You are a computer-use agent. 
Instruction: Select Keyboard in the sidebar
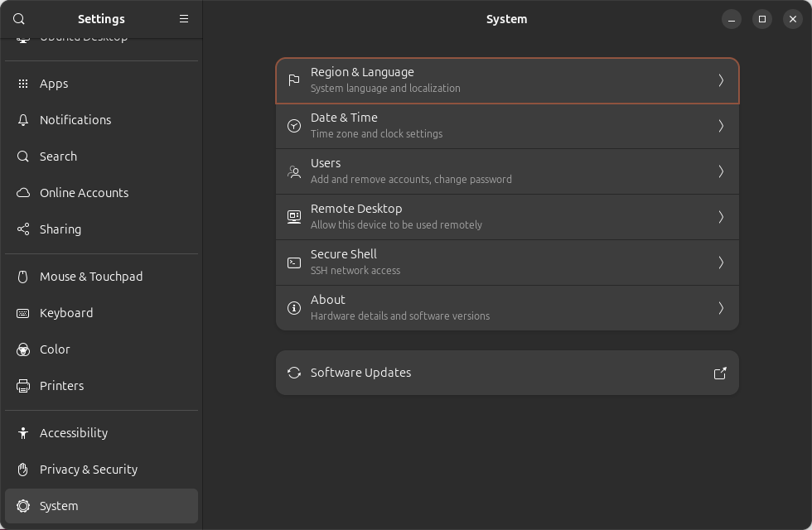coord(66,313)
